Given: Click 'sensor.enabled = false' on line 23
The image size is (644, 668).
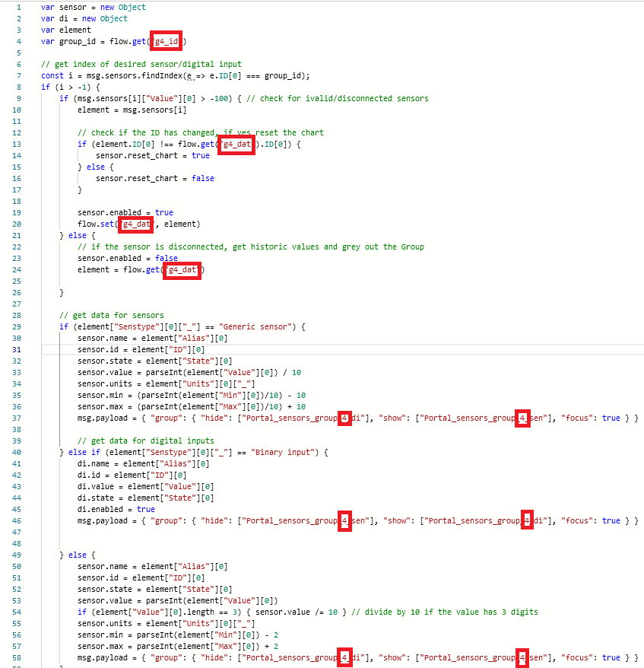Looking at the screenshot, I should click(128, 258).
